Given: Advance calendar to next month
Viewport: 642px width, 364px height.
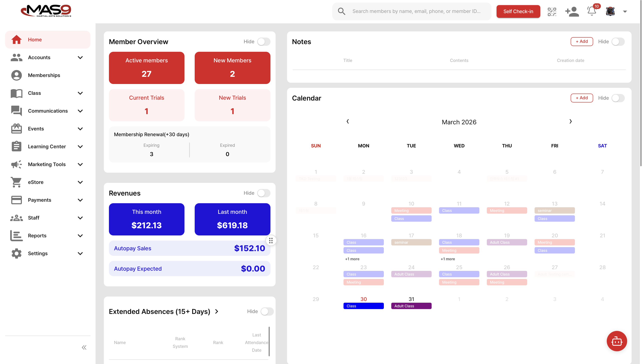Looking at the screenshot, I should pos(570,122).
